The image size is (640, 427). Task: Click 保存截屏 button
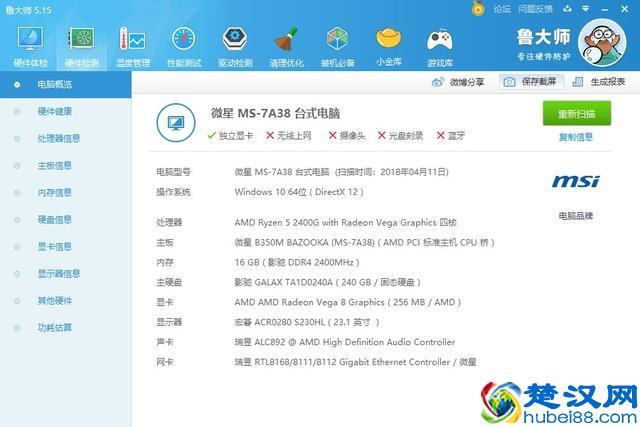[x=532, y=82]
